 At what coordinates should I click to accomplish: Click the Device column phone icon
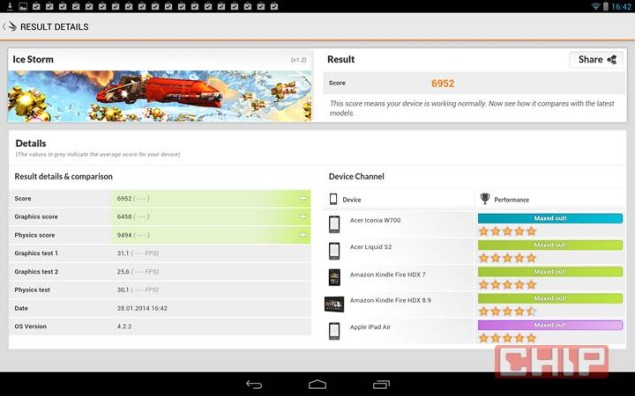coord(333,199)
